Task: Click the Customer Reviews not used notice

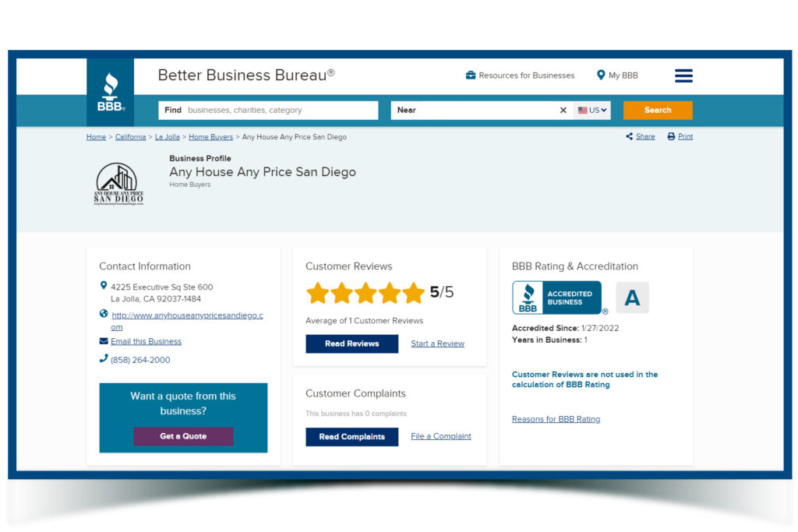Action: [584, 379]
